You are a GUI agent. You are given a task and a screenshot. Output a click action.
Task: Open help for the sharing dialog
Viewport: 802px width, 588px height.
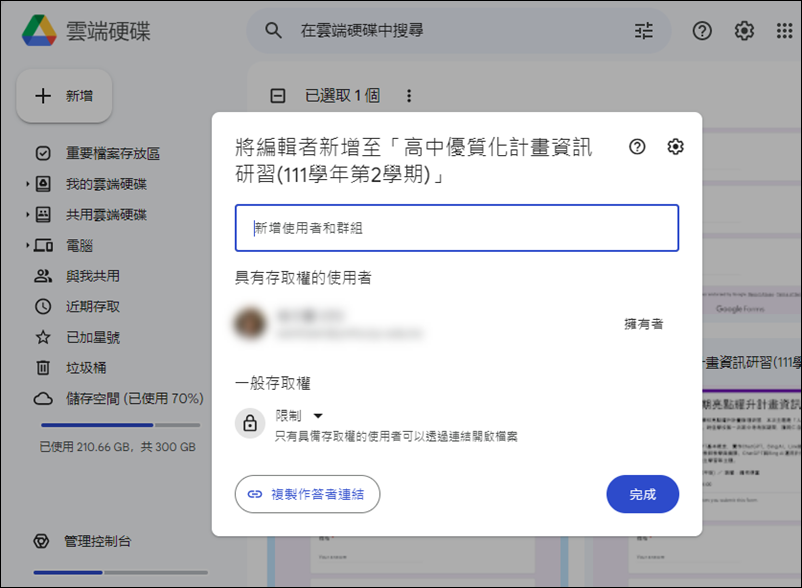[x=635, y=146]
